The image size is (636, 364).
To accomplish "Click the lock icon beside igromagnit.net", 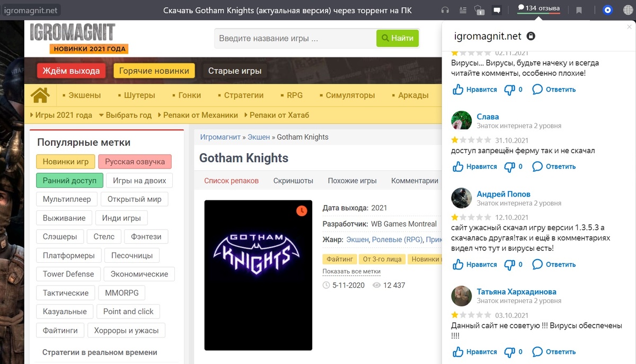I will (x=531, y=36).
